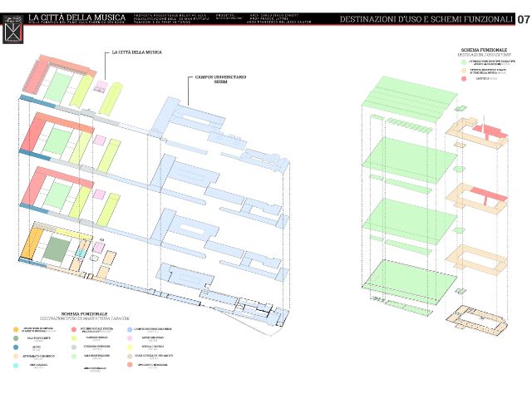This screenshot has height=399, width=532.
Task: Click the top large green floor plate
Action: point(409,99)
